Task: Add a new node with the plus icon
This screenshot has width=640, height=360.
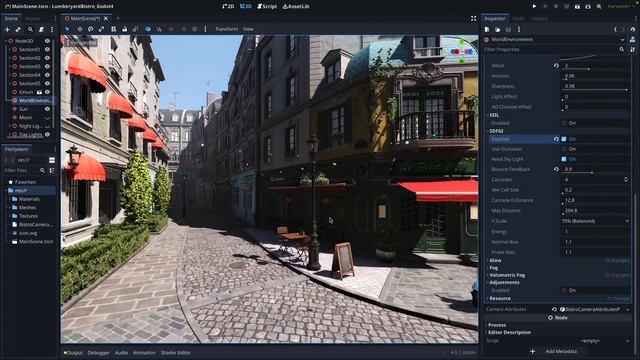Action: [x=7, y=29]
